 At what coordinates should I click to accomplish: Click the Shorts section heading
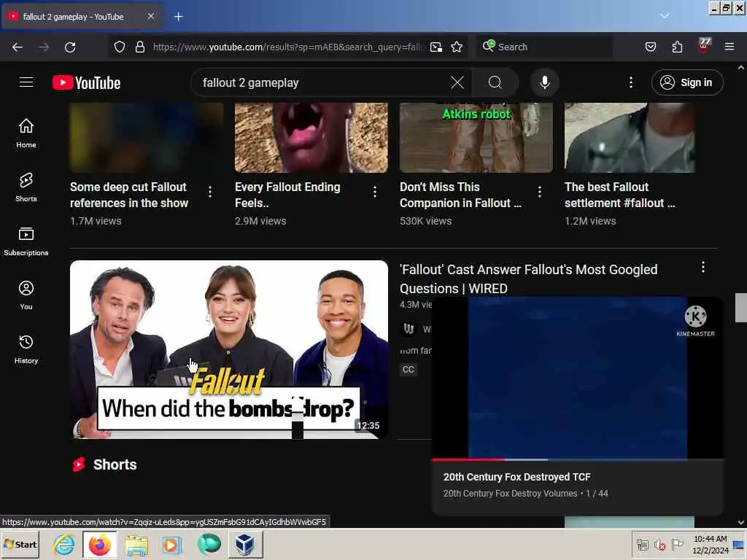(115, 464)
